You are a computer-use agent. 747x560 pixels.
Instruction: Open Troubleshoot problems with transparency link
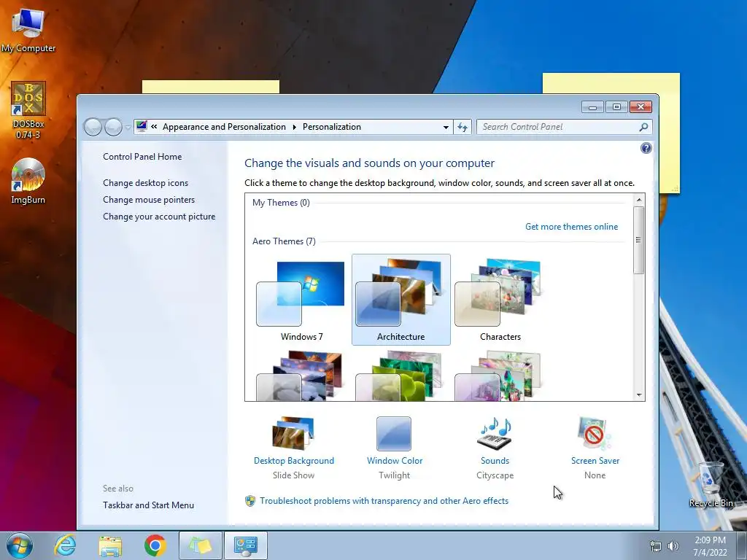(384, 501)
